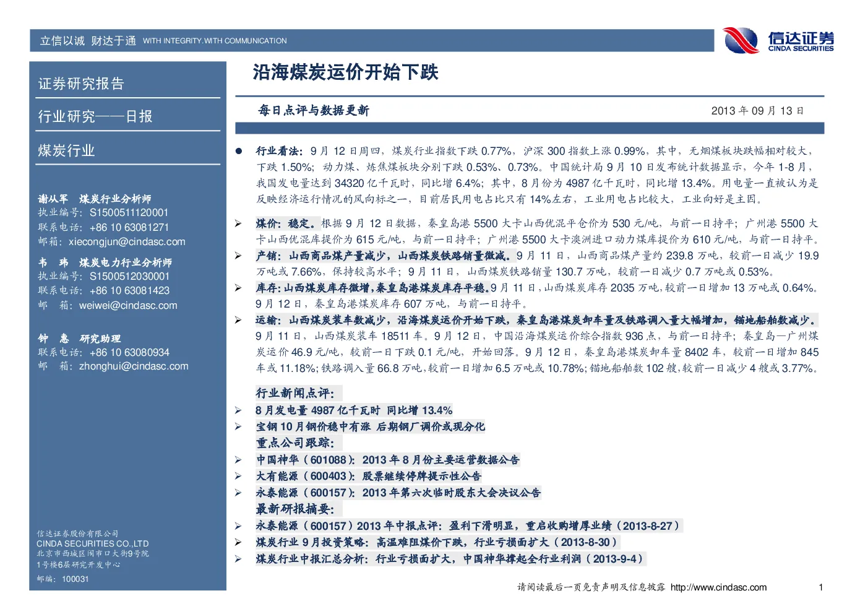Image resolution: width=868 pixels, height=614 pixels.
Task: Click the 运输 山西煤炭装车数减少 heading
Action: point(536,320)
